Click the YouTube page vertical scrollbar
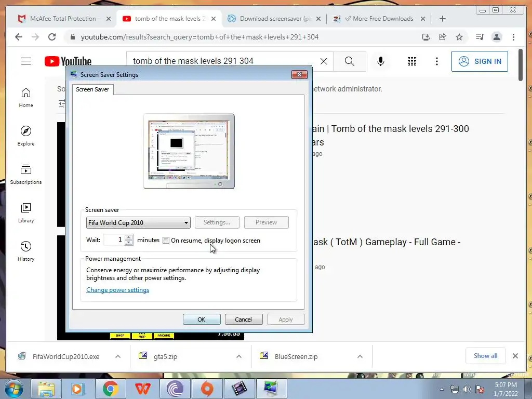Screen dimensions: 532x399 coord(521,65)
